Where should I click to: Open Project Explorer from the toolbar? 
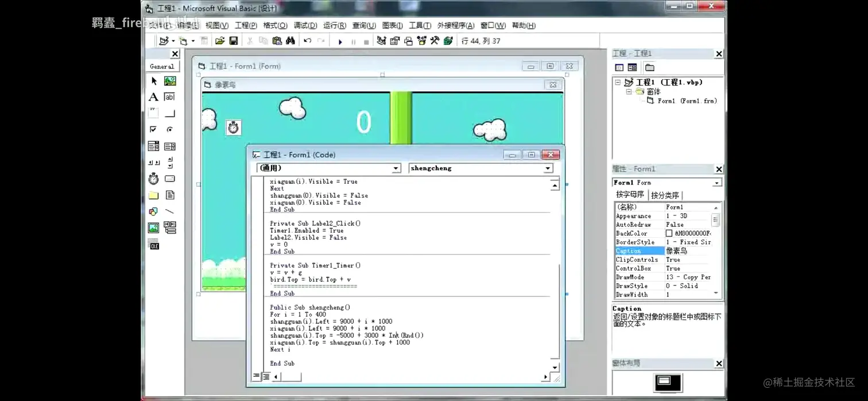pyautogui.click(x=381, y=41)
